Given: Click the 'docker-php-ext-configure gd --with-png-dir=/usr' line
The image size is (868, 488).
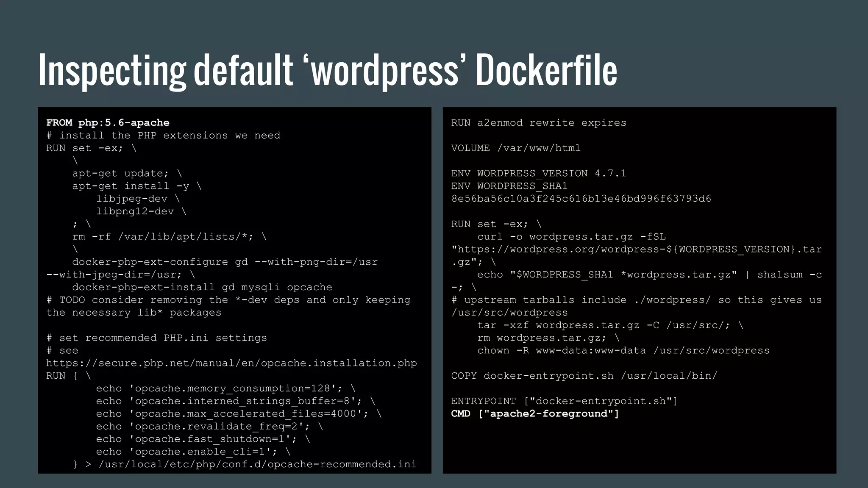Looking at the screenshot, I should tap(225, 262).
